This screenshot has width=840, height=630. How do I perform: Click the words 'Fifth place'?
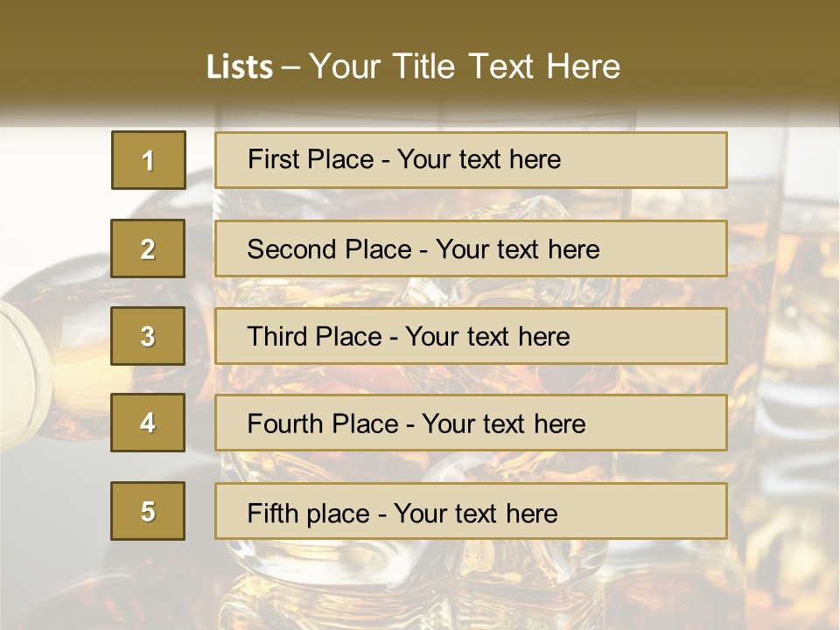(x=309, y=514)
